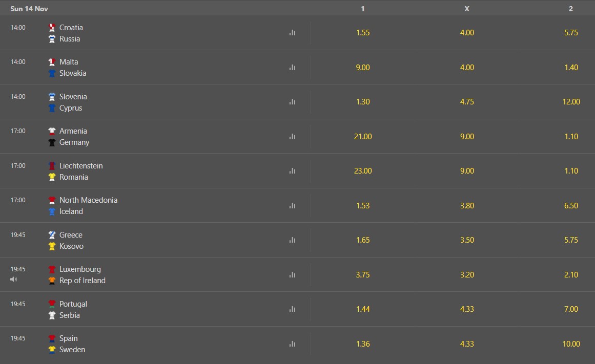
Task: View stats icon for Greece vs Kosovo
Action: click(292, 240)
